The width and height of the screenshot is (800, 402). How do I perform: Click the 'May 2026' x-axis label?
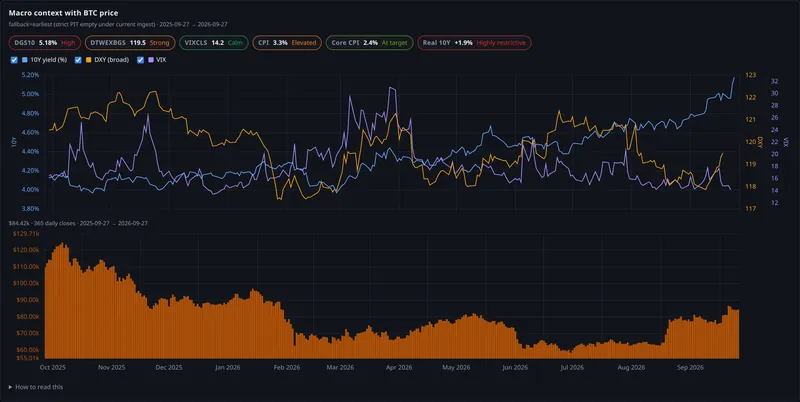(456, 367)
